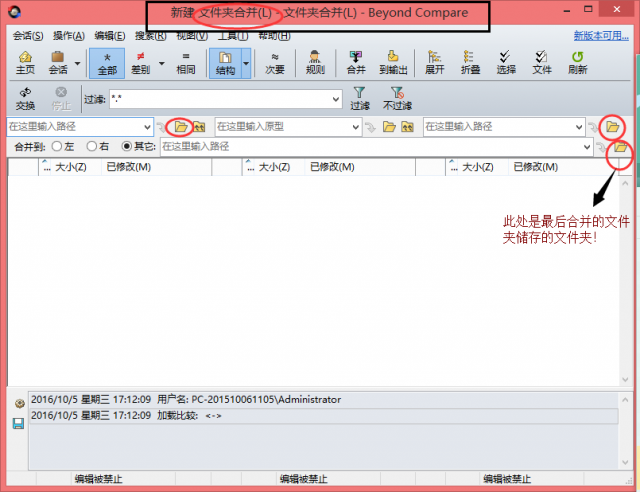
Task: Open the 视图(V) menu
Action: point(192,36)
